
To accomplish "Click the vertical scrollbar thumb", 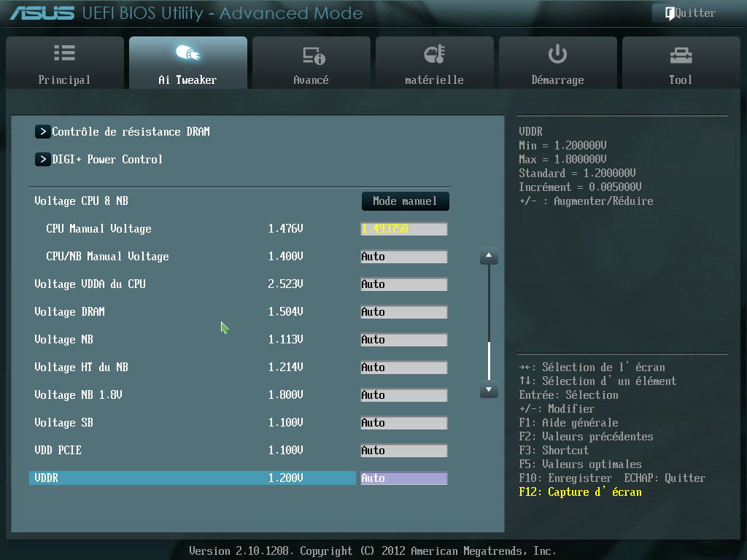I will click(489, 360).
